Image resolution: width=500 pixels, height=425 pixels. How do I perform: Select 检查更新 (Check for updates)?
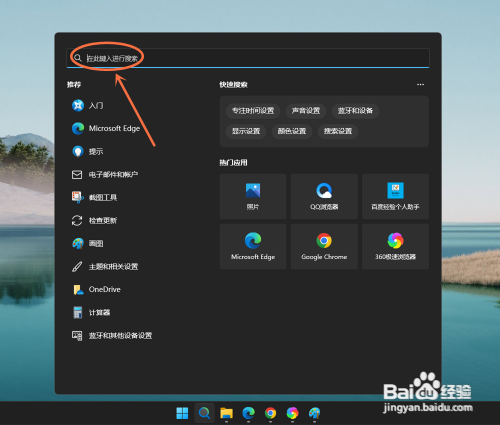(95, 220)
